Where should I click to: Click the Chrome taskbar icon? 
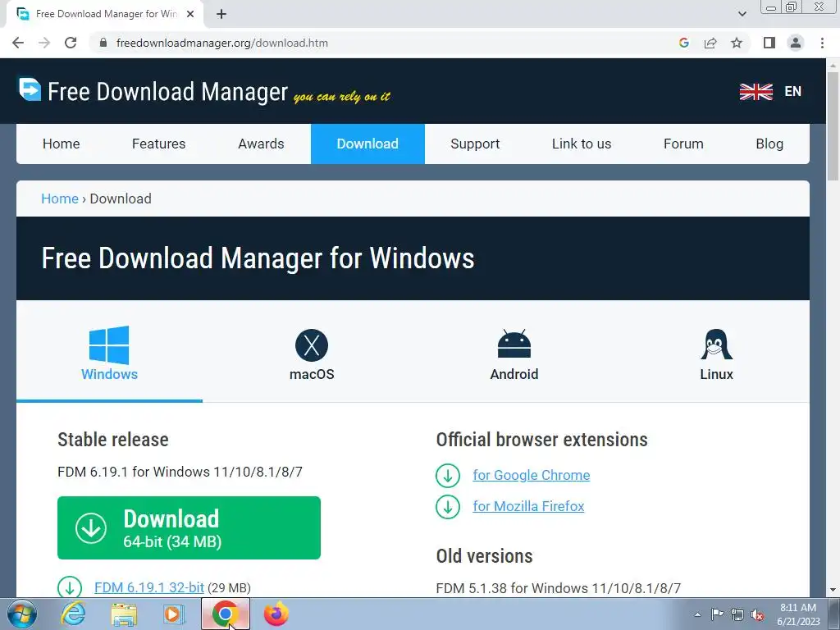tap(225, 614)
